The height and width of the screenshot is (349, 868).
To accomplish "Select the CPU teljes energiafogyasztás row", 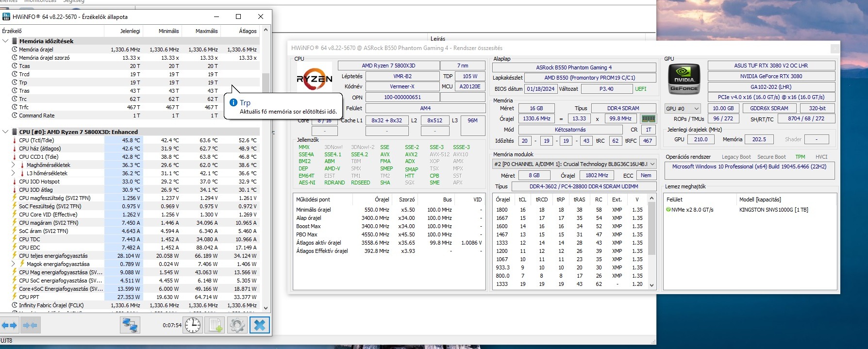I will [130, 256].
